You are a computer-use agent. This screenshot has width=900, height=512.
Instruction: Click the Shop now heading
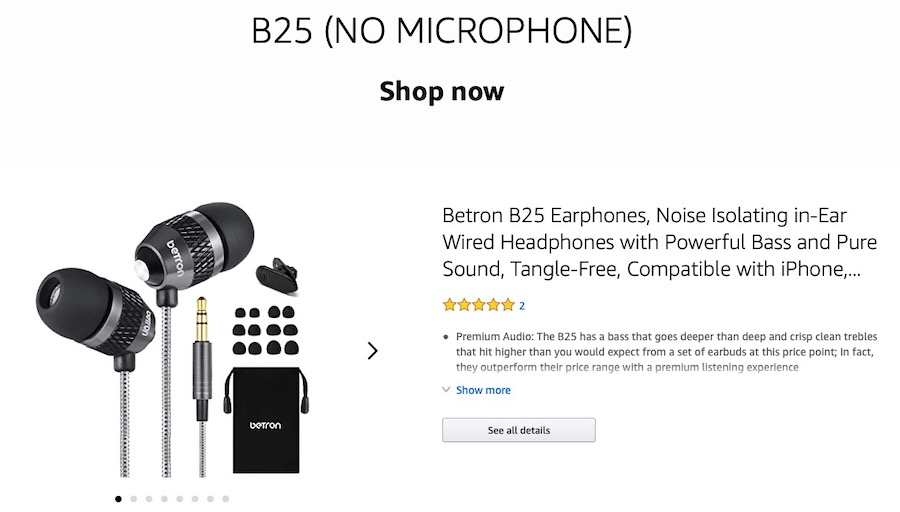[x=442, y=92]
